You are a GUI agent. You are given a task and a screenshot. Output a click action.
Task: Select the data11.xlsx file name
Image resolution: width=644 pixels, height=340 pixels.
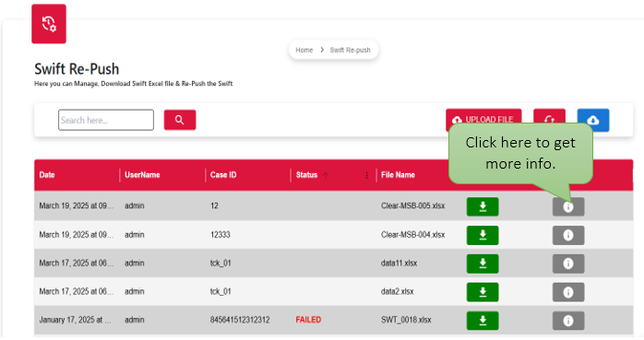tap(399, 264)
